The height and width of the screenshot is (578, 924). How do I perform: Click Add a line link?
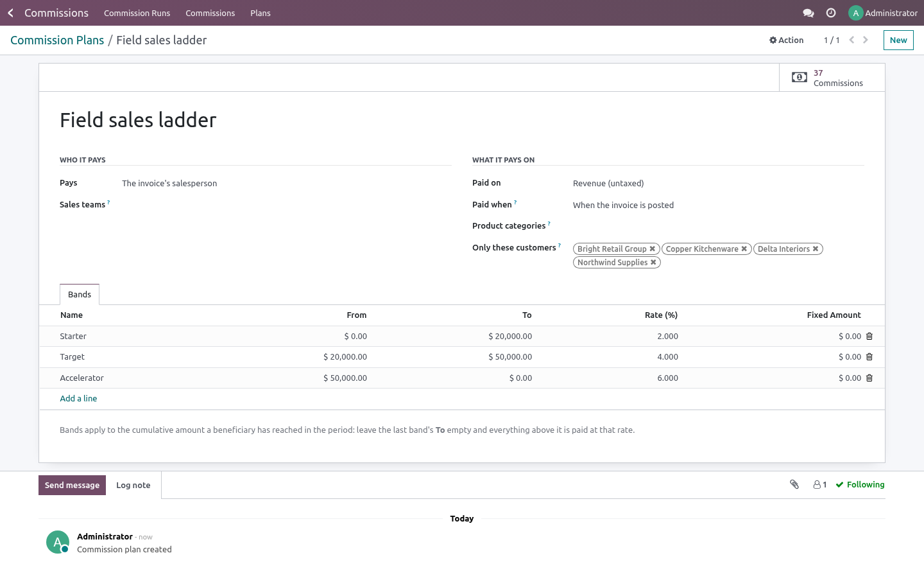(x=78, y=398)
